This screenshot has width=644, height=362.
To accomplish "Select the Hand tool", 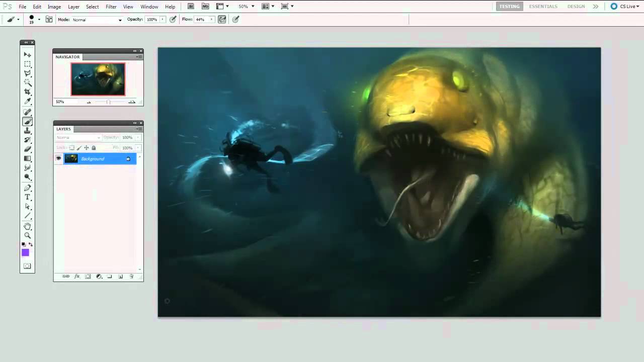I will (x=28, y=226).
